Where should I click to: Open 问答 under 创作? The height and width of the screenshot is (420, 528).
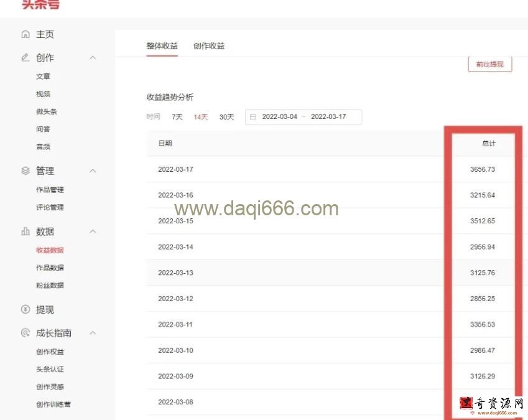[43, 129]
